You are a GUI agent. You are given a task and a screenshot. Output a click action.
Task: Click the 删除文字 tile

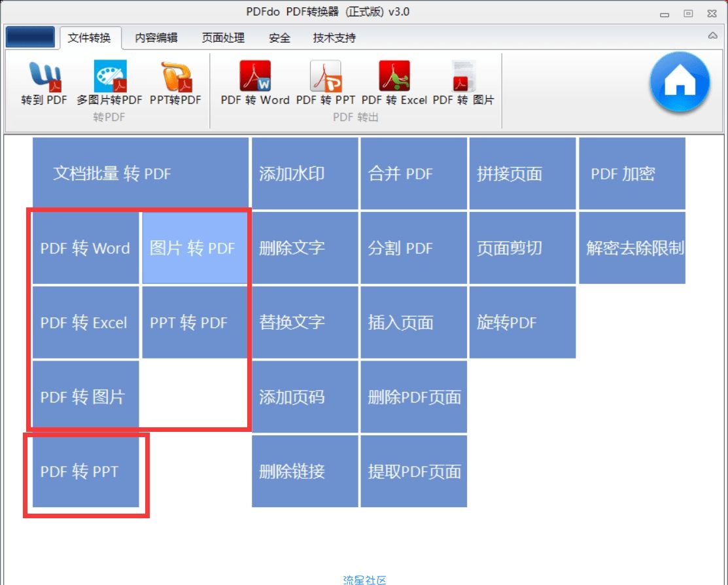point(305,247)
